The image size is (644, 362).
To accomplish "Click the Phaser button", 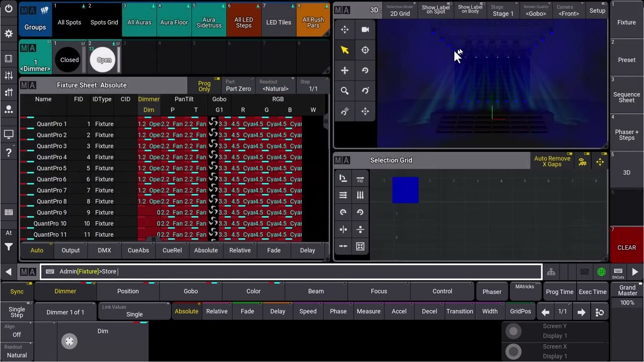I will (x=492, y=292).
